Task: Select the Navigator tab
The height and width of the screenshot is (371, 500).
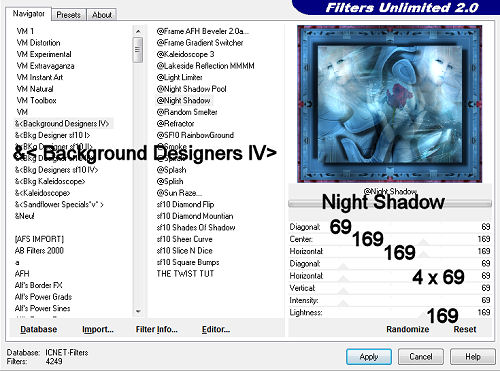Action: click(x=29, y=14)
